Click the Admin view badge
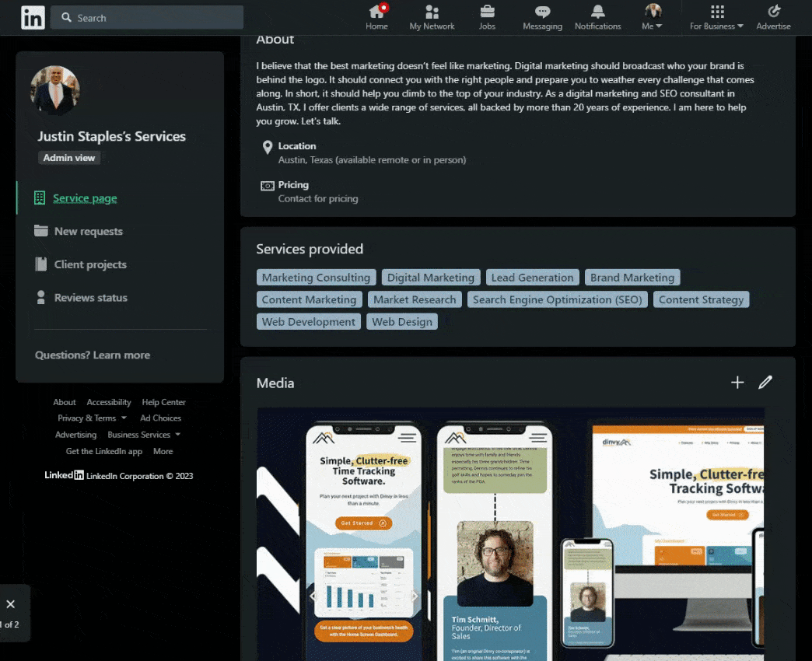This screenshot has width=812, height=661. click(69, 158)
